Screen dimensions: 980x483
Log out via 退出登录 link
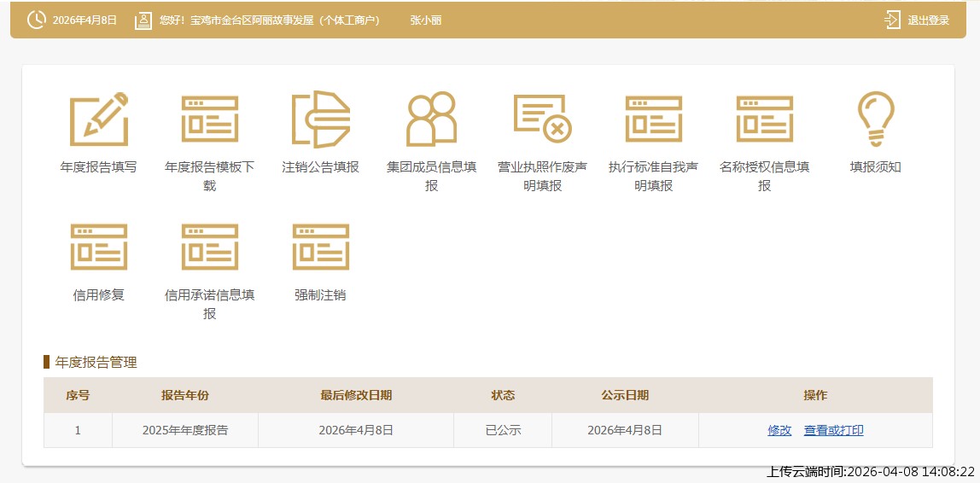928,20
